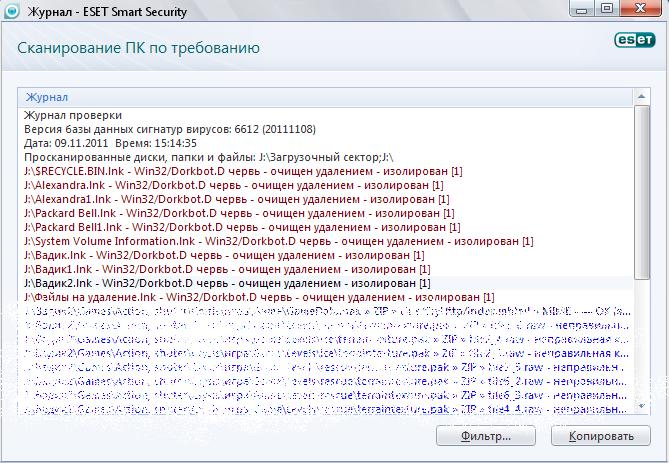The width and height of the screenshot is (669, 463).
Task: Maximize the ESET journal window
Action: [607, 9]
